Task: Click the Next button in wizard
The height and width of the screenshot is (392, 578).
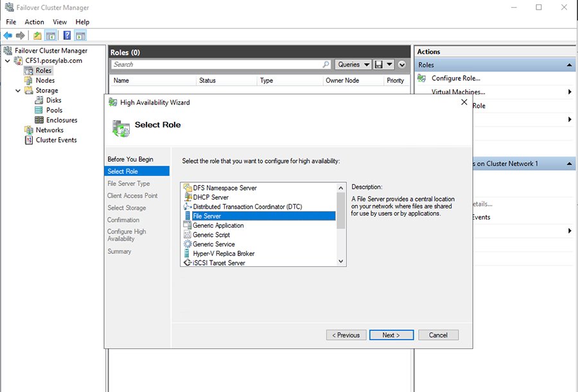Action: [x=390, y=335]
